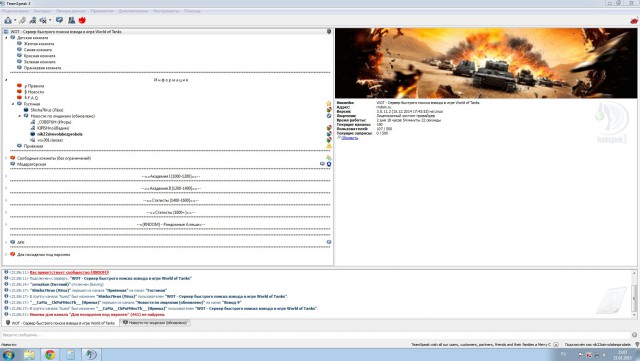Open the Away status dropdown arrow
640x361 pixels.
[x=50, y=20]
